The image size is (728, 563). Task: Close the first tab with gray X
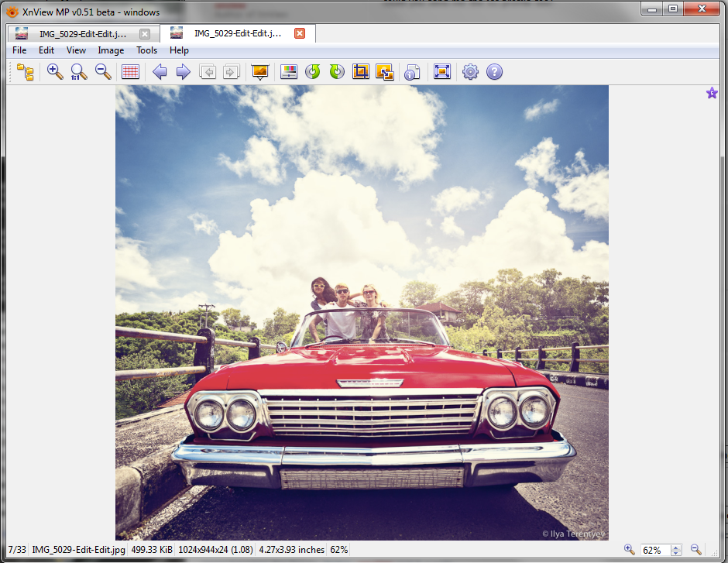tap(145, 34)
